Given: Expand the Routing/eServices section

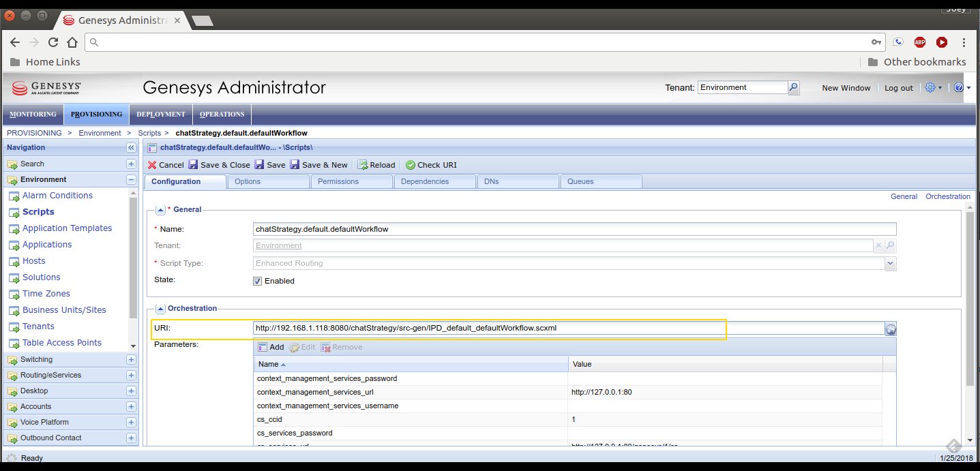Looking at the screenshot, I should coord(131,375).
